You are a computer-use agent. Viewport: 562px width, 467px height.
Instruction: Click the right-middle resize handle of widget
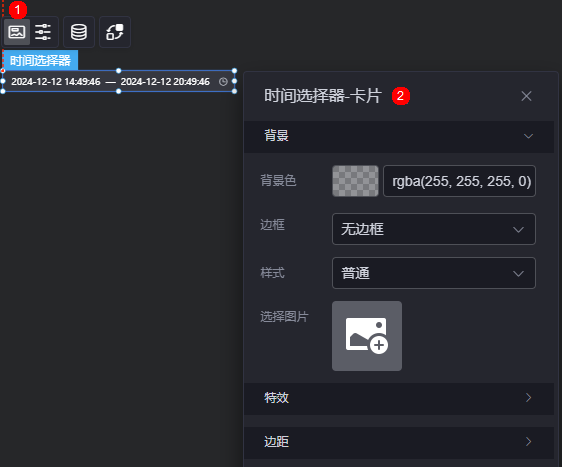tap(234, 81)
